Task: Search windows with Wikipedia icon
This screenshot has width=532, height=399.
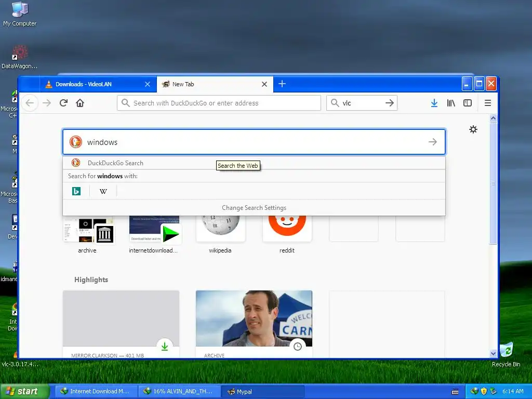Action: click(x=103, y=191)
